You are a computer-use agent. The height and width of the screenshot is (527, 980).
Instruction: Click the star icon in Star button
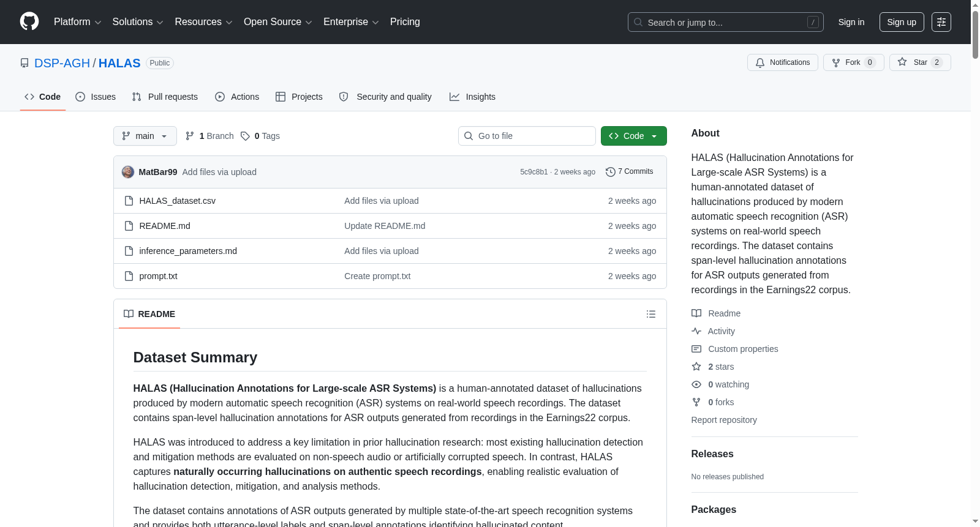(x=902, y=62)
